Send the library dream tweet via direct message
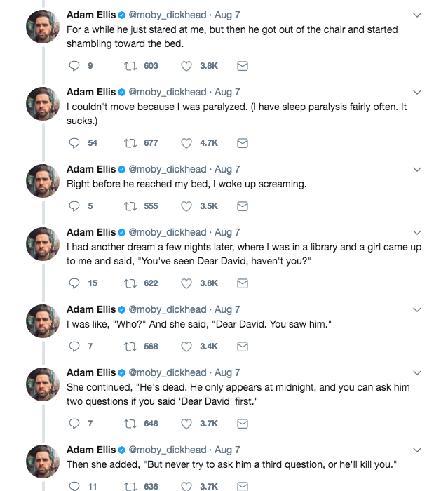Image resolution: width=448 pixels, height=491 pixels. (243, 283)
